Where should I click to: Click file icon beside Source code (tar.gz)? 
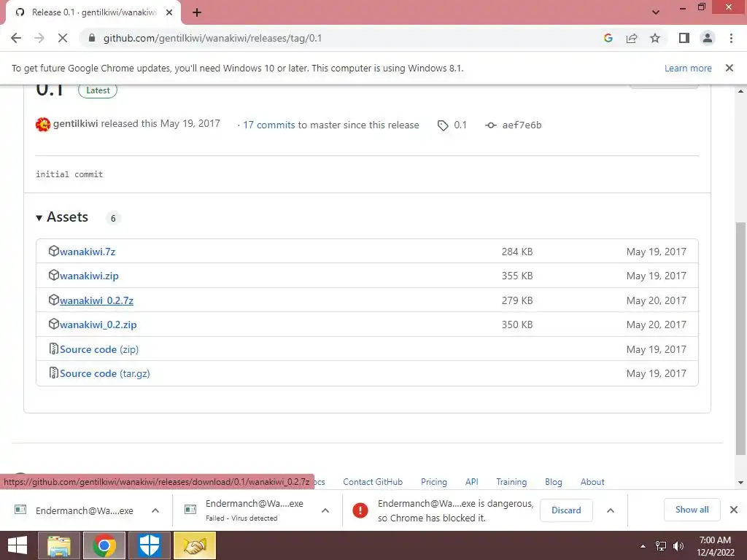54,373
